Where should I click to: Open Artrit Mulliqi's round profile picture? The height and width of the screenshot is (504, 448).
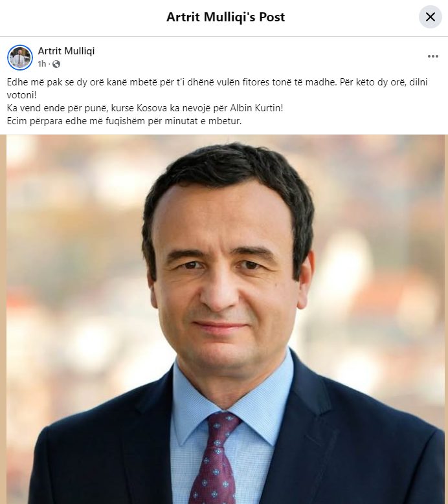tap(20, 57)
